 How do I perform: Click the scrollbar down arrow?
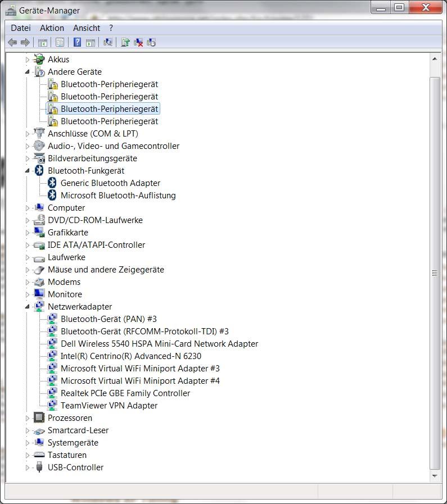[435, 476]
